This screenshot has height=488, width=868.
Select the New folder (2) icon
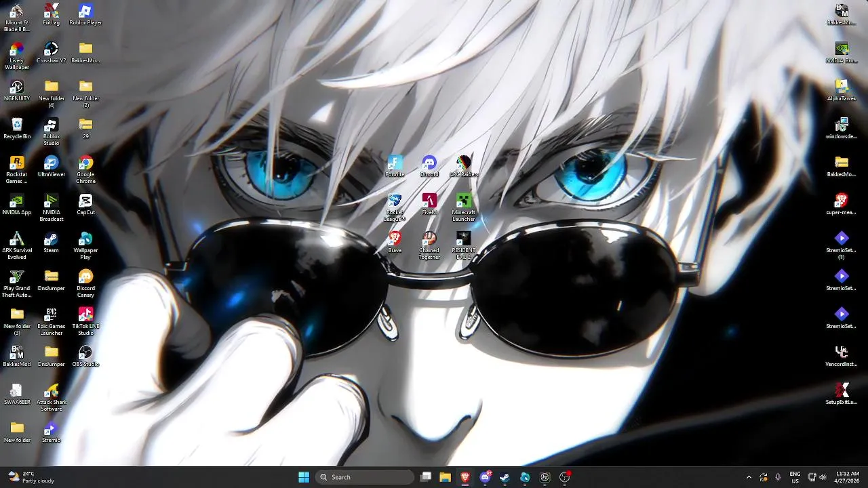click(x=85, y=94)
